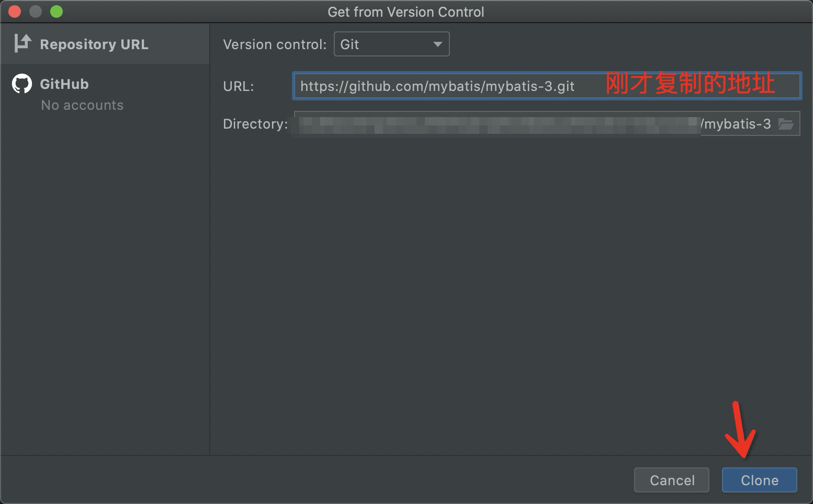Click the Cancel button
Viewport: 813px width, 504px height.
click(x=672, y=480)
